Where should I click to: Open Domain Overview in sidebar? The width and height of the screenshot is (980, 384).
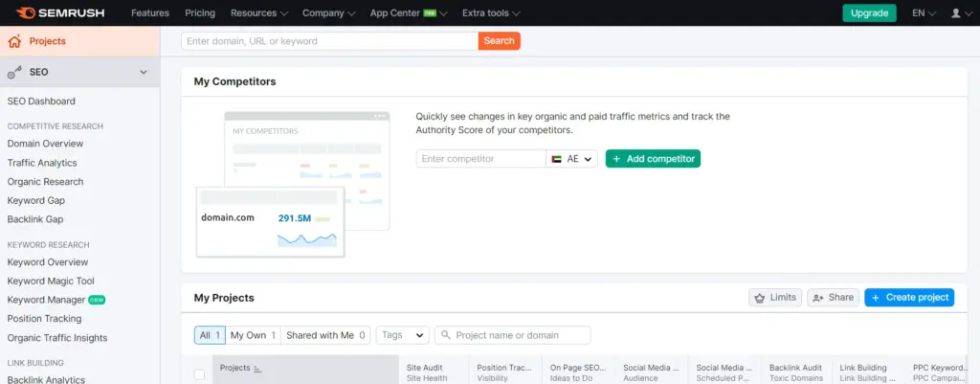[45, 144]
